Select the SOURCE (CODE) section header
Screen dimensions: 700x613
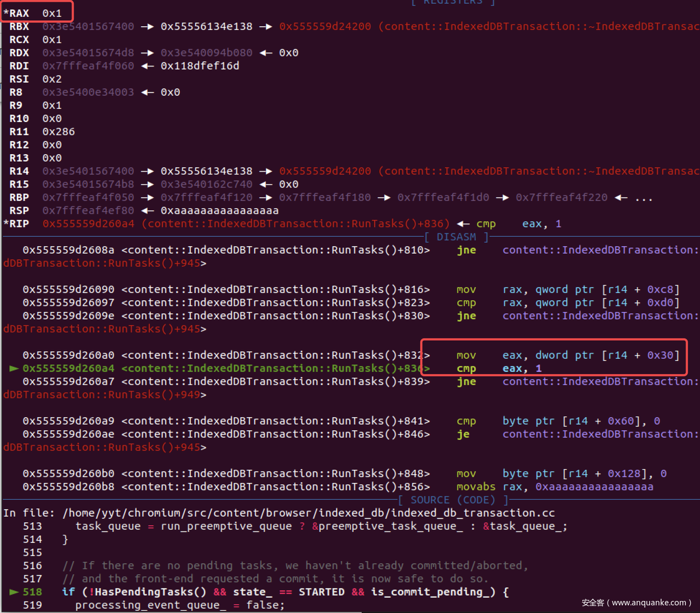pos(452,500)
